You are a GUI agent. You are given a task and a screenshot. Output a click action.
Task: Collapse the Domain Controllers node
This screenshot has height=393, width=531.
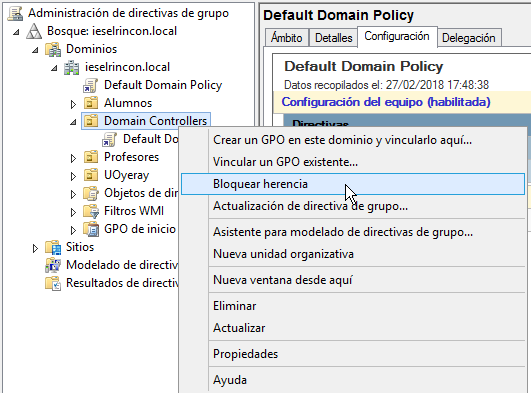pyautogui.click(x=73, y=122)
